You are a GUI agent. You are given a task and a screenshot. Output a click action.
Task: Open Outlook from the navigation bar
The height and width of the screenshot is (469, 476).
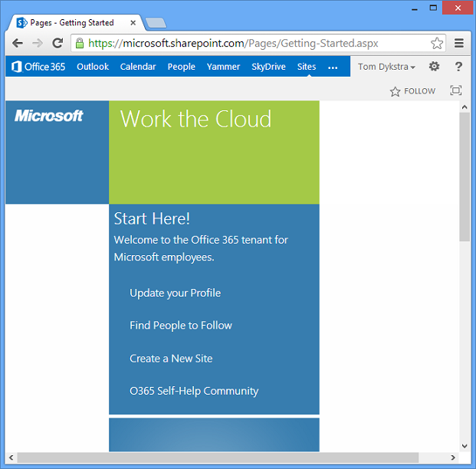point(93,67)
